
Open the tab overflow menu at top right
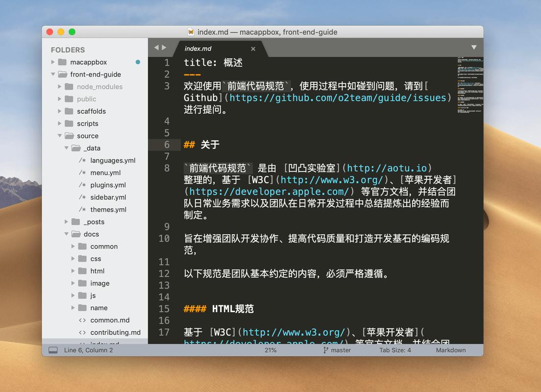click(473, 47)
